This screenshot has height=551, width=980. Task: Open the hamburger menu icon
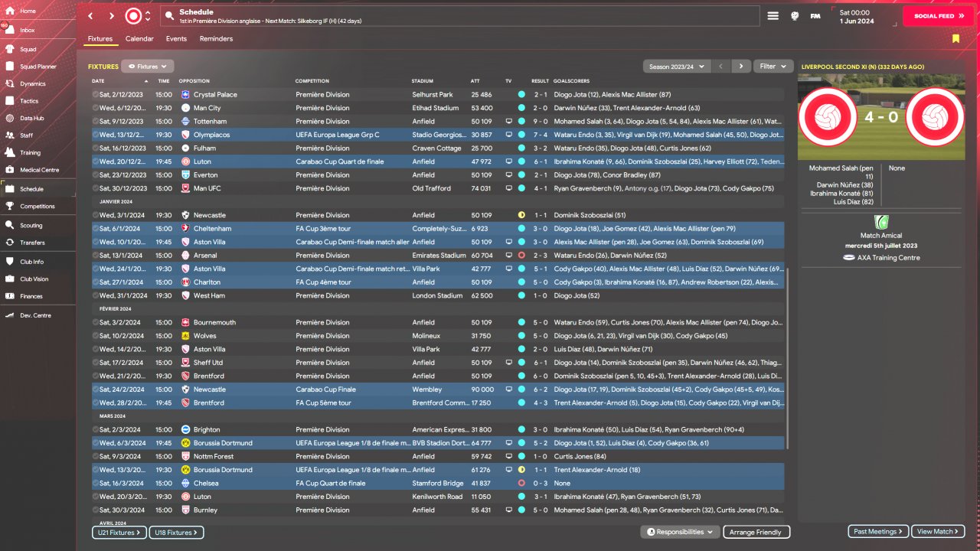coord(773,16)
